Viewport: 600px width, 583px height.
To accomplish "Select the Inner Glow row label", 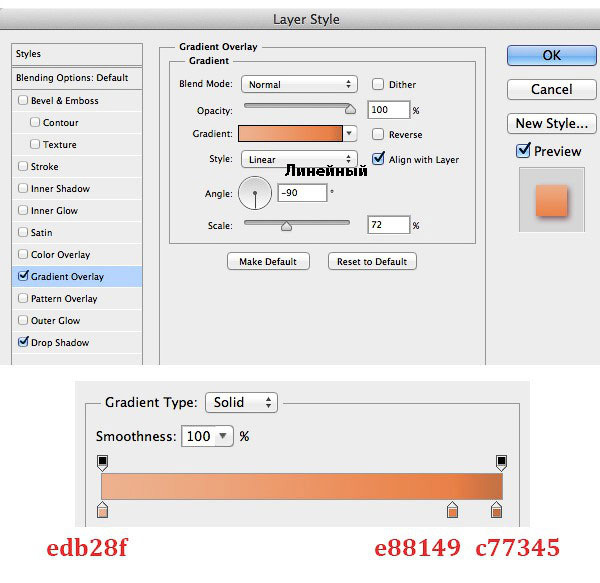I will (x=54, y=210).
